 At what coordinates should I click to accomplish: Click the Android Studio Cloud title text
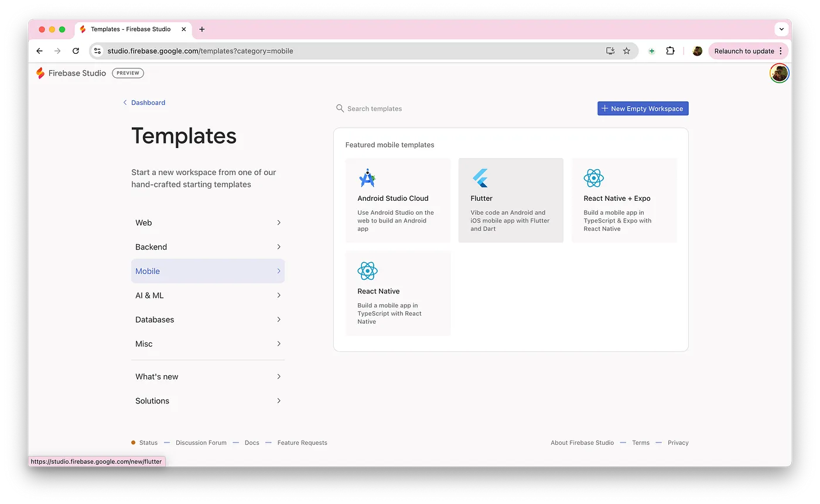(393, 198)
